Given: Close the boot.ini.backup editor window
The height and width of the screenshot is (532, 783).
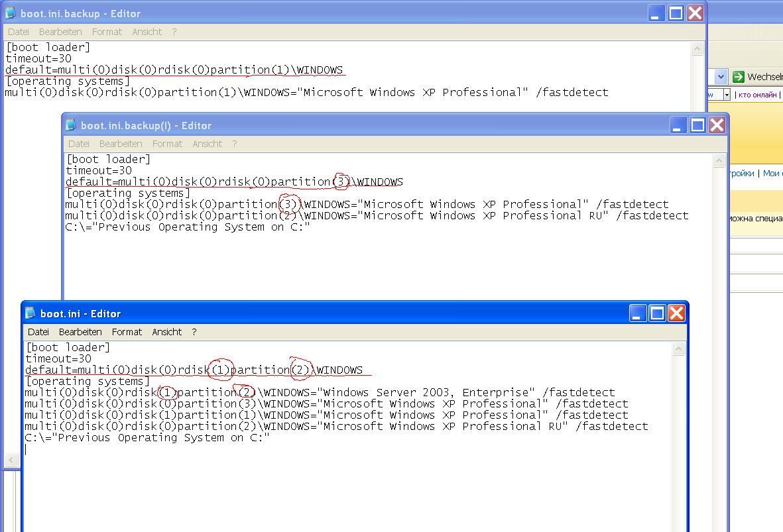Looking at the screenshot, I should pyautogui.click(x=695, y=13).
